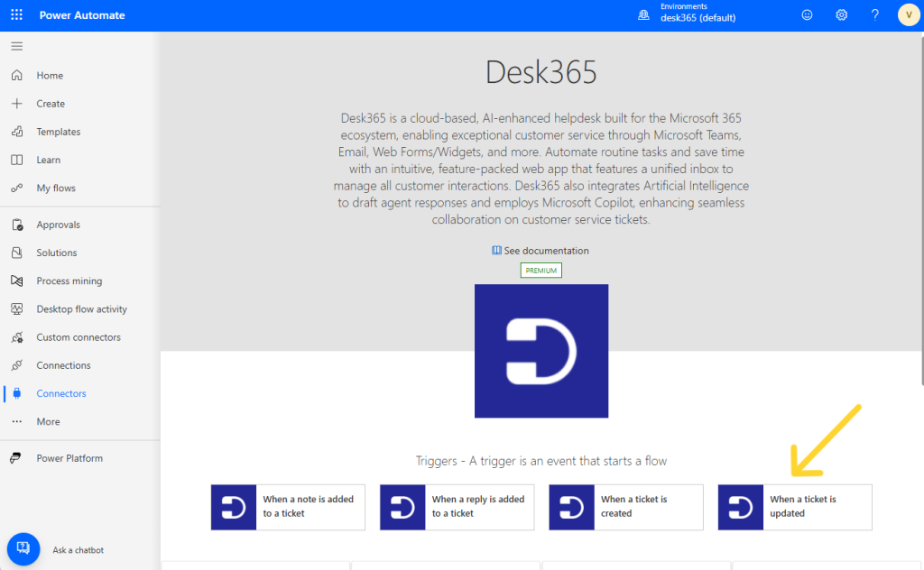Open the settings gear icon
The height and width of the screenshot is (570, 924).
[x=842, y=15]
